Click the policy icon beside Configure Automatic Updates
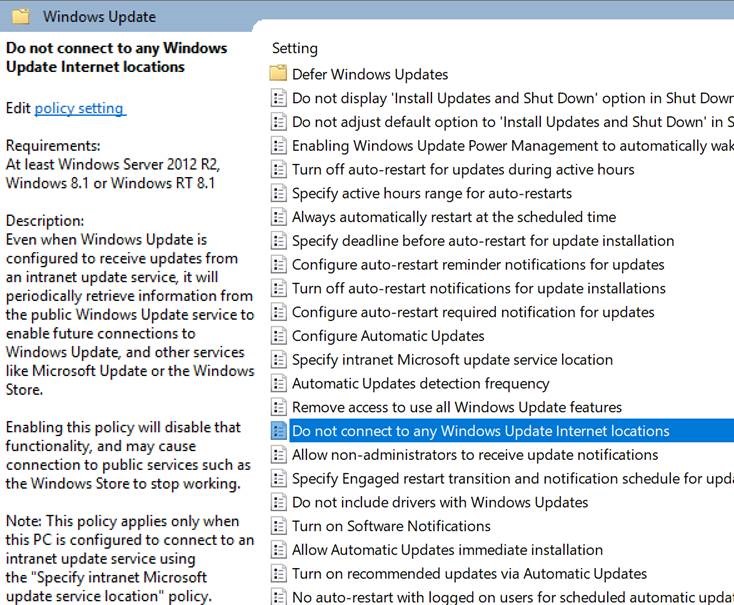 click(278, 336)
